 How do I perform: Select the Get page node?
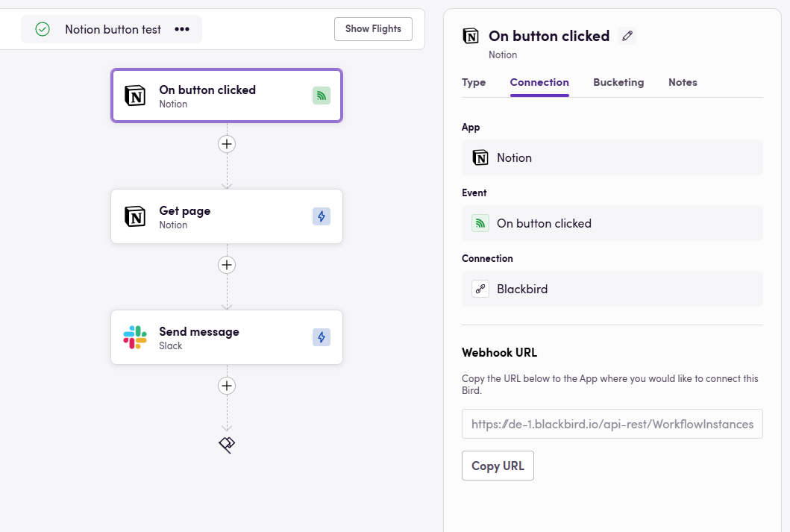[x=227, y=216]
